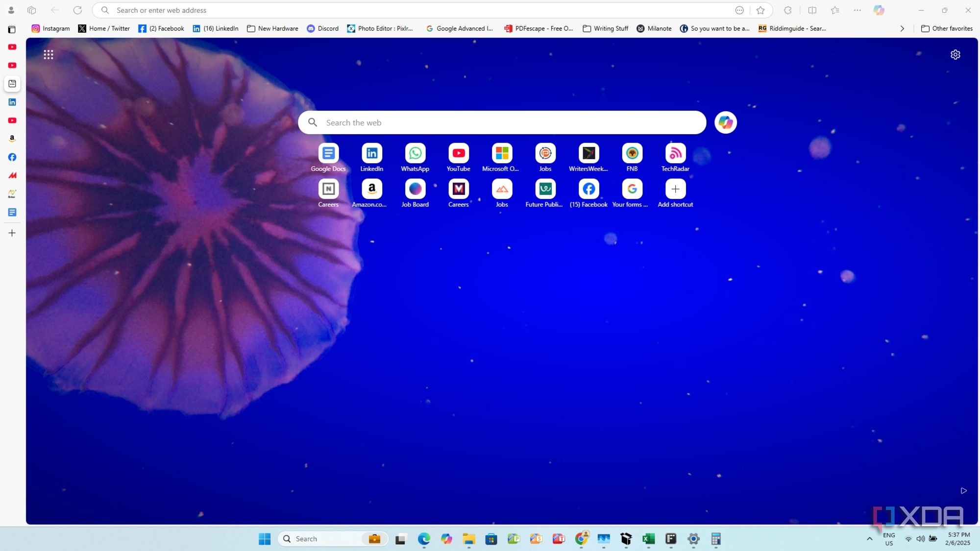Viewport: 980px width, 551px height.
Task: Show hidden system tray icons chevron
Action: [x=870, y=538]
